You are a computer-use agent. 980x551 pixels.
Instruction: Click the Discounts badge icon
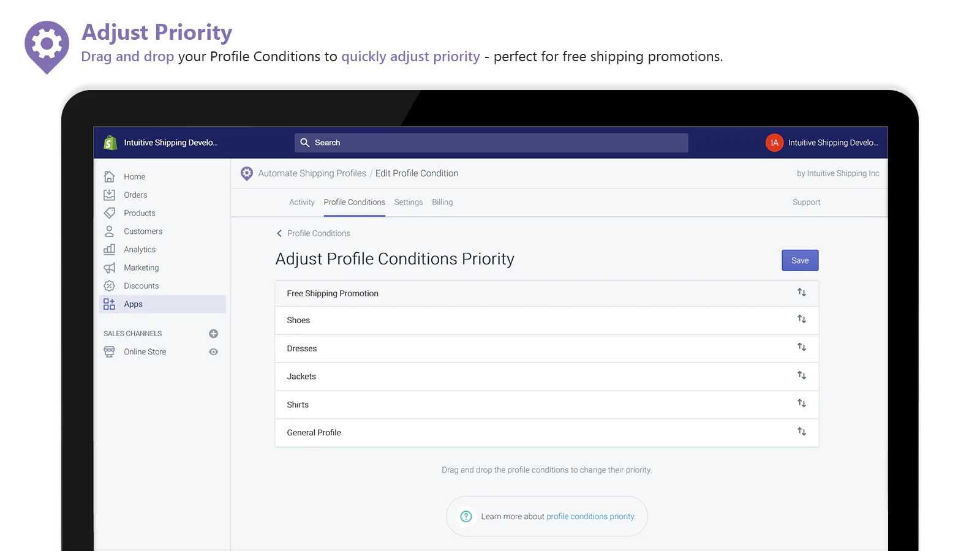(x=110, y=286)
